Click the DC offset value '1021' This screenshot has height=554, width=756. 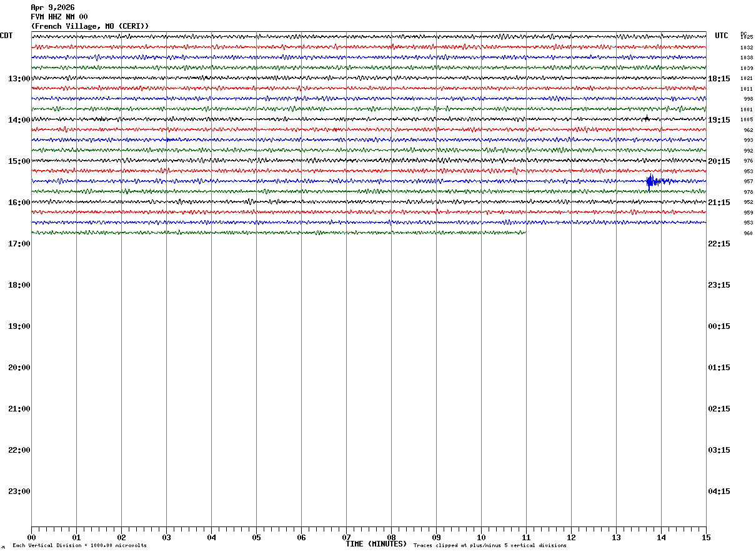click(x=747, y=79)
